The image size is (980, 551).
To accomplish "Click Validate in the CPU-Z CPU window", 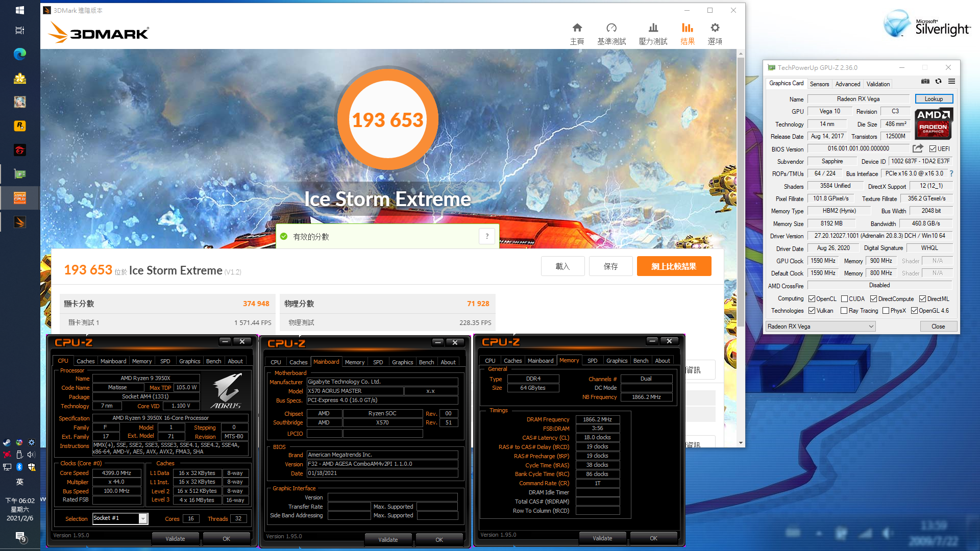I will [x=175, y=539].
